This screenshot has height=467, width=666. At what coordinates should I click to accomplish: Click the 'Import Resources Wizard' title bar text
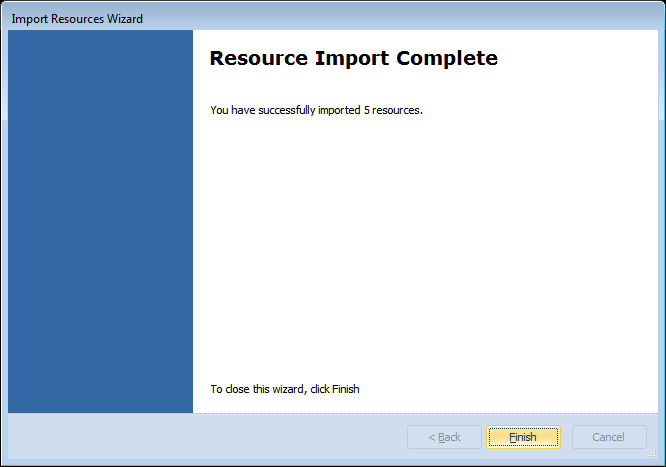point(77,19)
